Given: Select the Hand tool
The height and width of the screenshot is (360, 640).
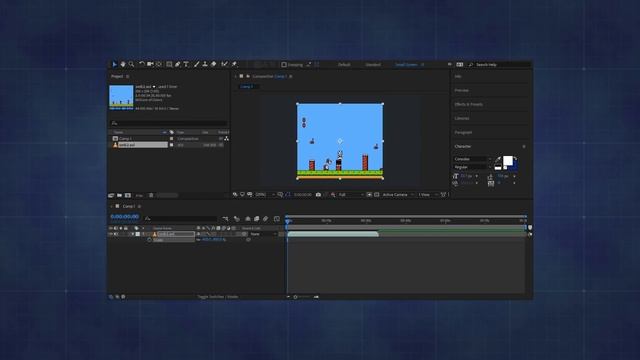Looking at the screenshot, I should [x=123, y=64].
